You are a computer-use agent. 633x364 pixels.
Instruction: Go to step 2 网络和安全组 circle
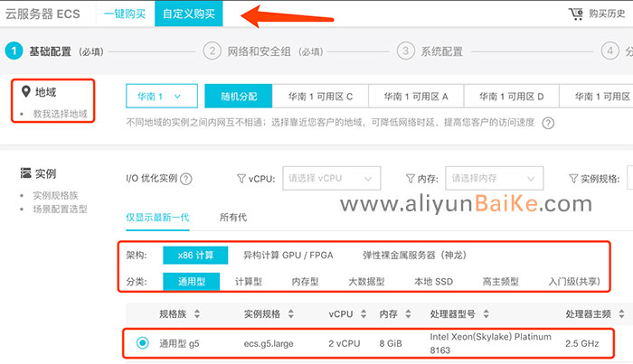pyautogui.click(x=212, y=51)
